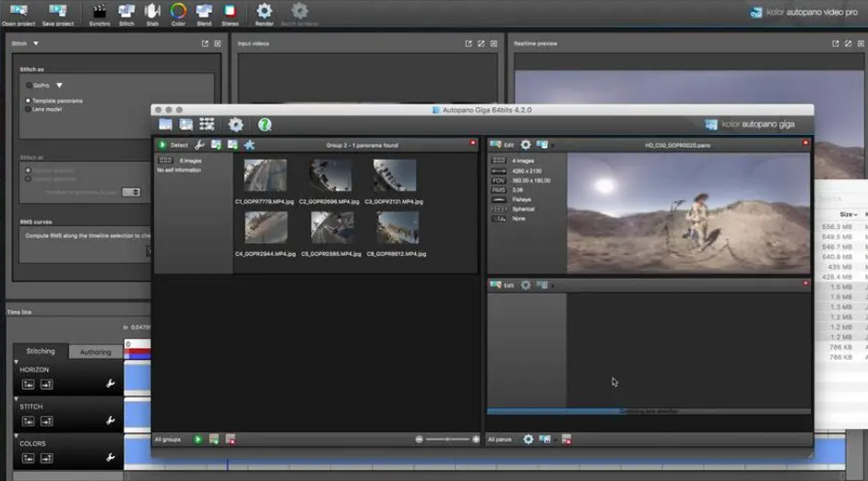Open Autopano Giga help question mark
868x481 pixels.
pos(265,125)
